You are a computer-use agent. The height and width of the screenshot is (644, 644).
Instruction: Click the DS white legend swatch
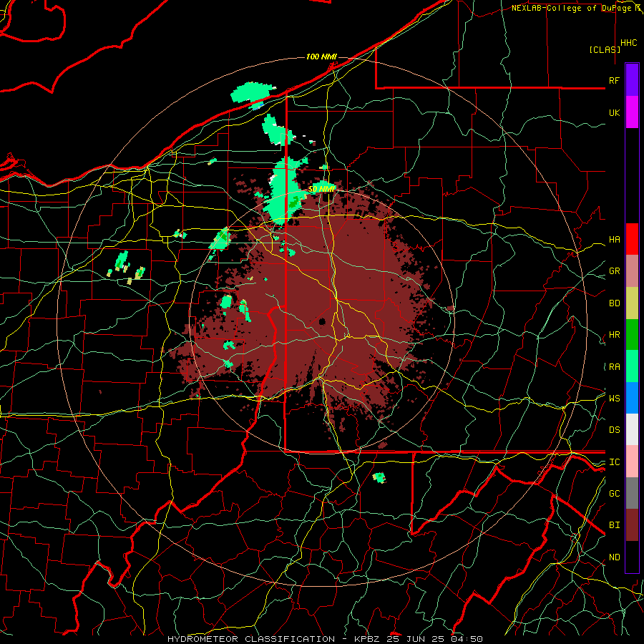pos(632,429)
